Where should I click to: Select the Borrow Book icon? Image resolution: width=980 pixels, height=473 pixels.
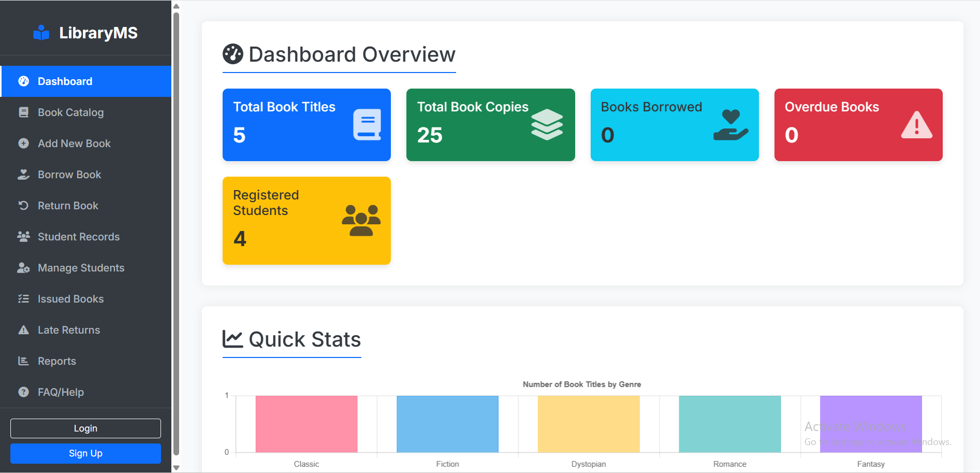click(x=23, y=174)
